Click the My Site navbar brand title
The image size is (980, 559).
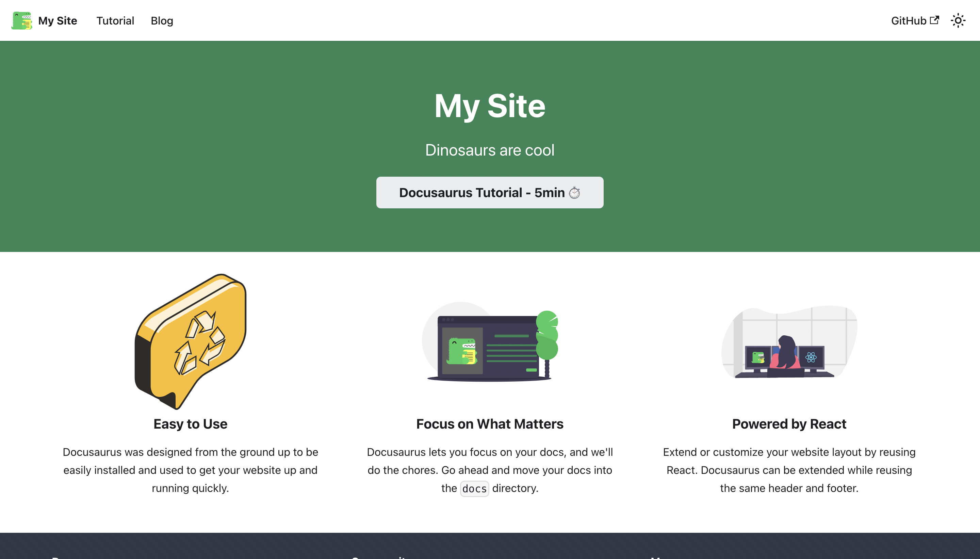[x=58, y=21]
